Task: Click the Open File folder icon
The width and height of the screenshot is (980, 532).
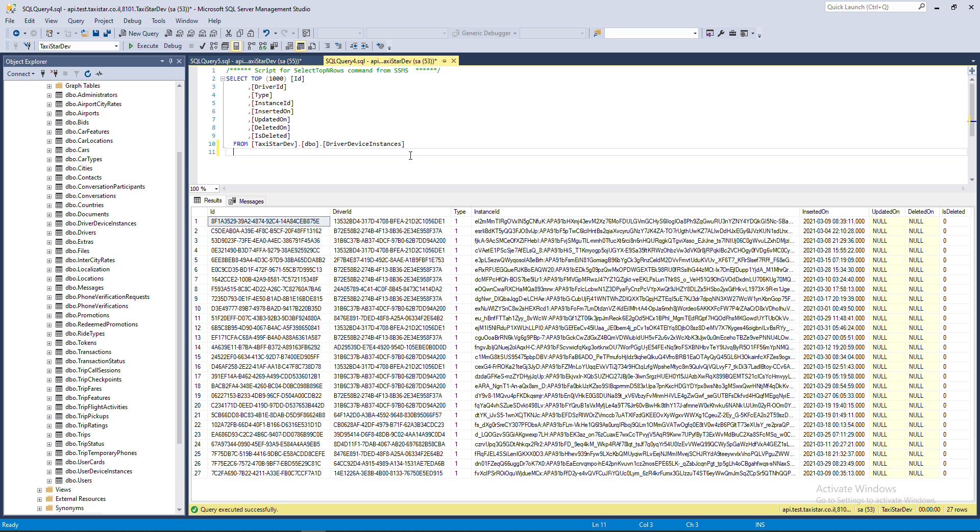Action: pos(84,33)
